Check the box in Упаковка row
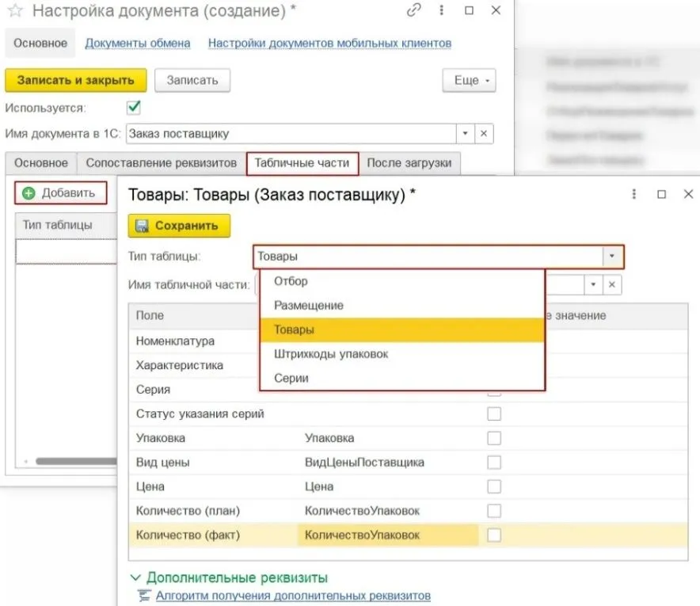Viewport: 700px width, 606px height. click(494, 438)
